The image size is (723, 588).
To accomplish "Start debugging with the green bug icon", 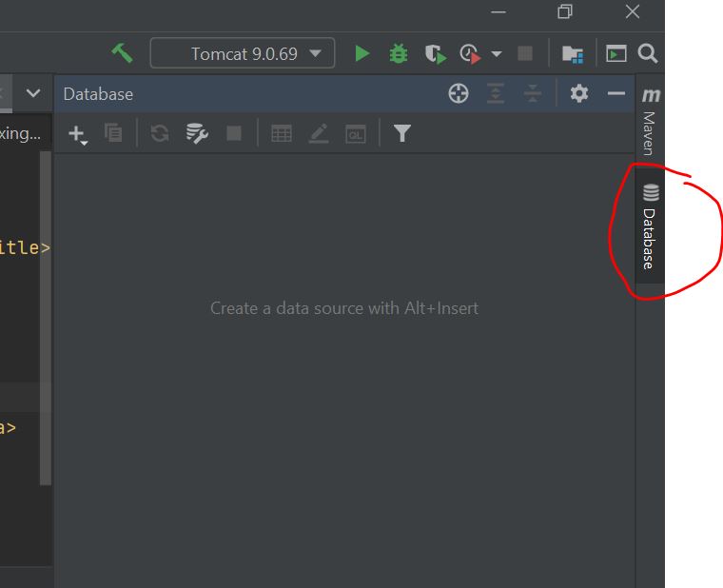I will pos(399,53).
